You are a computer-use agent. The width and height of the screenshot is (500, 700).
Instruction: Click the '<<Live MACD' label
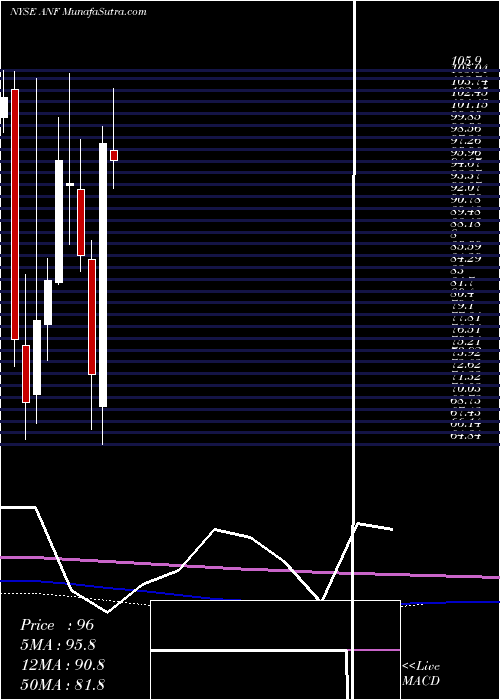421,674
